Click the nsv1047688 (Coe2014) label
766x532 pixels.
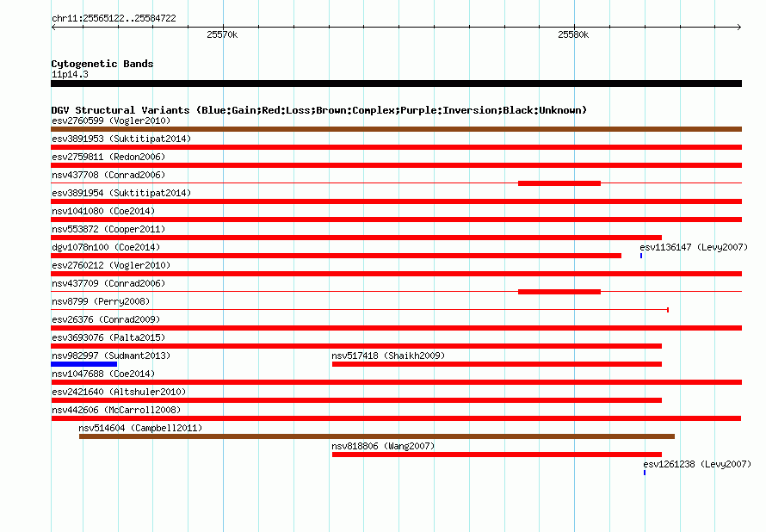pos(103,374)
